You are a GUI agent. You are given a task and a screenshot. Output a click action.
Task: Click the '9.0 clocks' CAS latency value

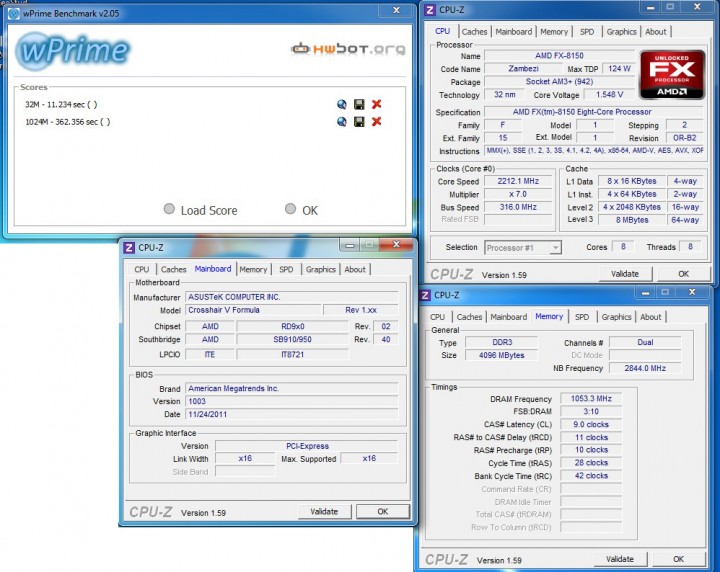tap(591, 424)
